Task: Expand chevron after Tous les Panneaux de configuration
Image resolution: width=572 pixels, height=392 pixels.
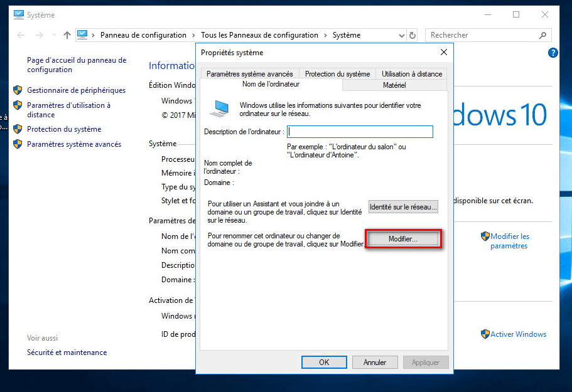Action: pyautogui.click(x=325, y=35)
